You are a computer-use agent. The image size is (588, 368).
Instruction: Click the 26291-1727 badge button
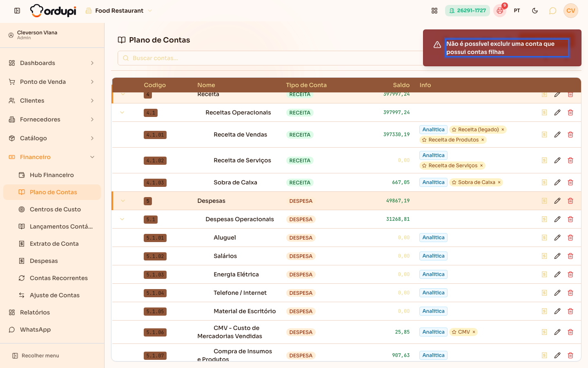click(468, 11)
